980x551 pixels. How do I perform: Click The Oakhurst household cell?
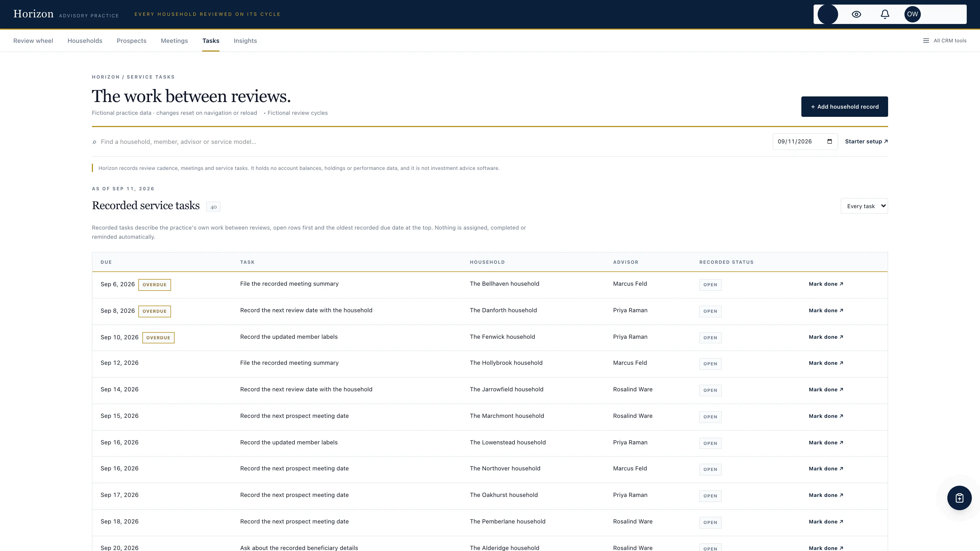pos(504,495)
